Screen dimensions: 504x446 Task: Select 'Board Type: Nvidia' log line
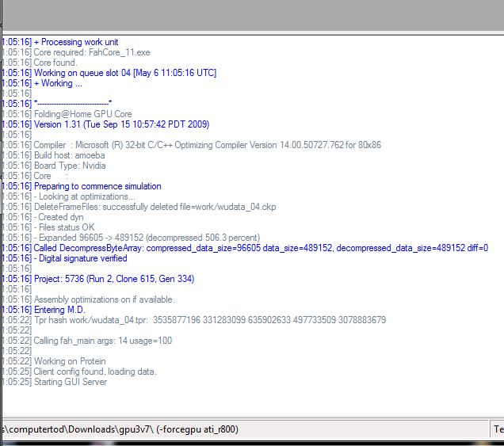[x=54, y=166]
